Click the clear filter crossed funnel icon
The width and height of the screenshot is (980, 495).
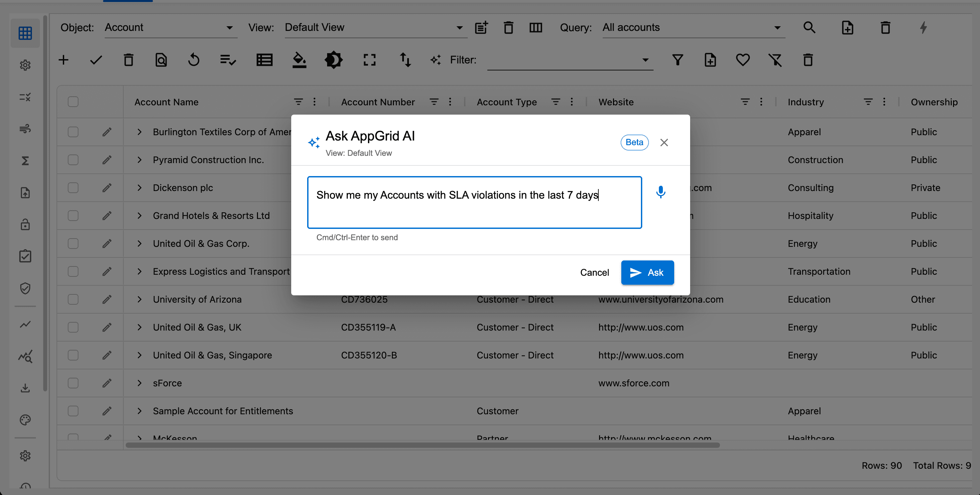point(775,60)
